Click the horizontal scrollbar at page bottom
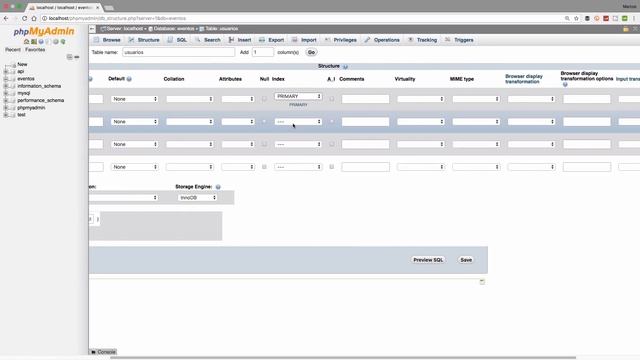 coord(343,358)
